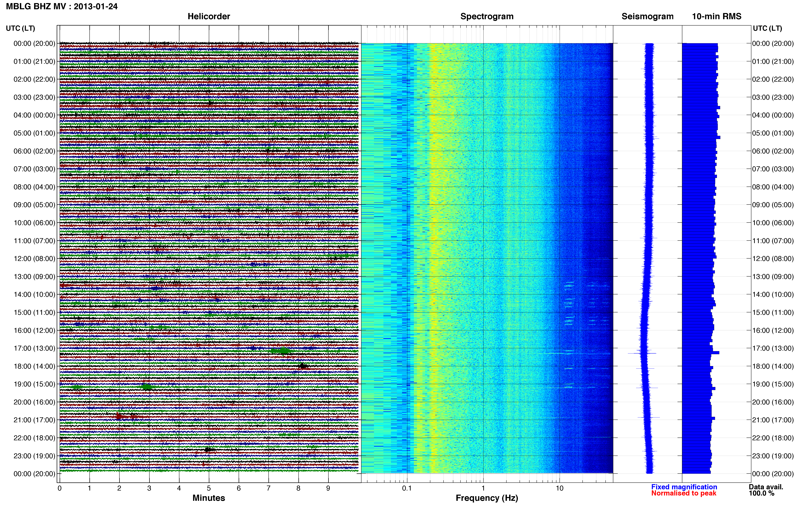Click left time label '01:00 (21:00)'

point(34,62)
